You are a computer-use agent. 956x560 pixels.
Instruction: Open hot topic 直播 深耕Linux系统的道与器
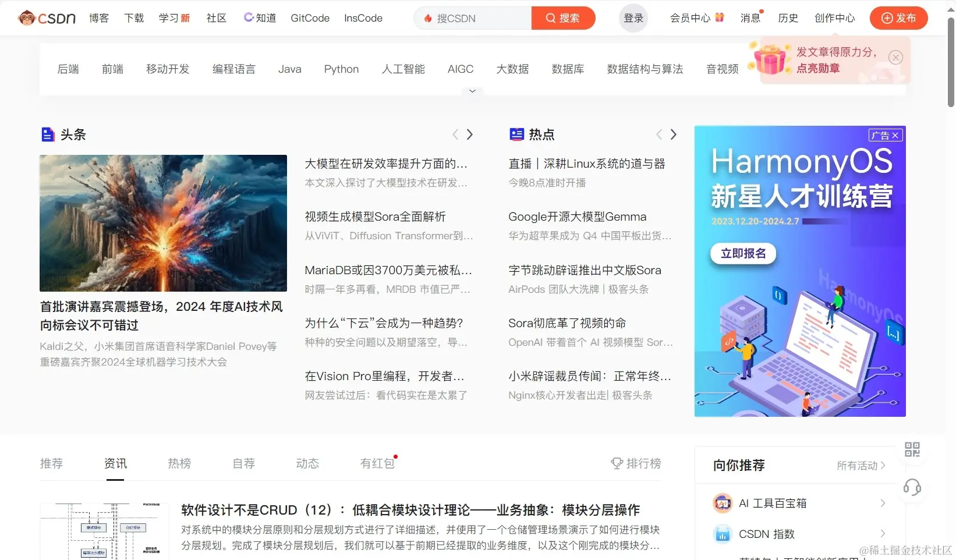(587, 164)
